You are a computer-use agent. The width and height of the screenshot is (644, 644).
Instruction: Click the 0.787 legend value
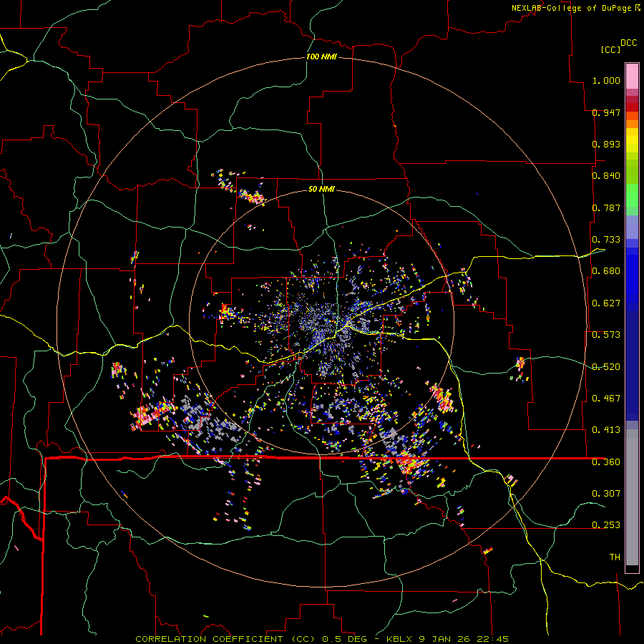[x=606, y=208]
